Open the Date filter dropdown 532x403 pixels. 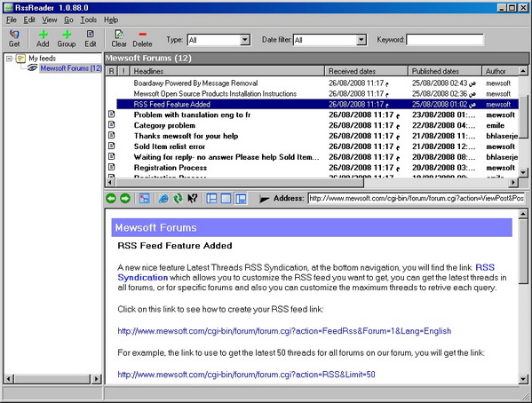(x=361, y=40)
